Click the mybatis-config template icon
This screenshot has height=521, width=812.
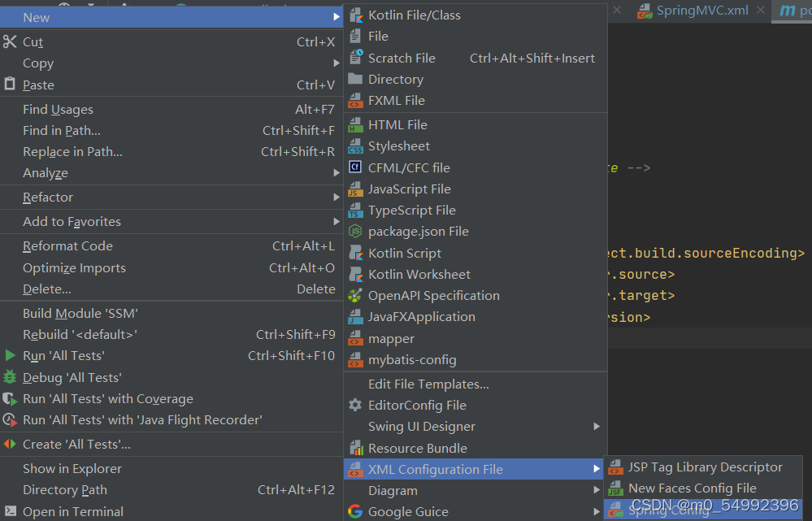(355, 359)
